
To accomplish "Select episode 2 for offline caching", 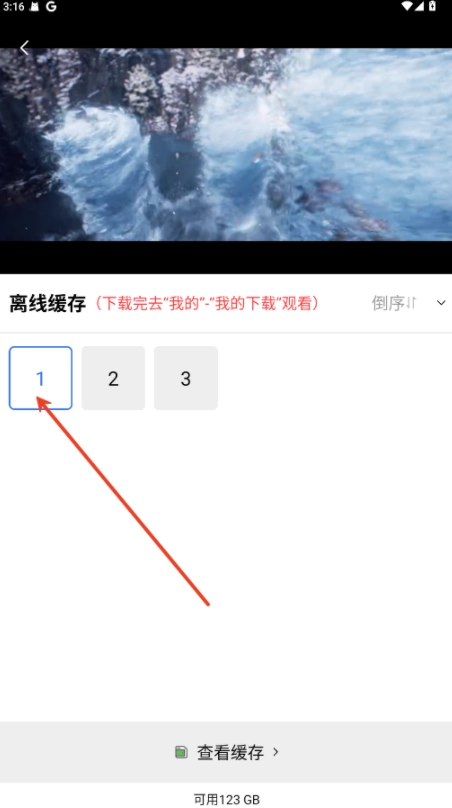I will [113, 378].
